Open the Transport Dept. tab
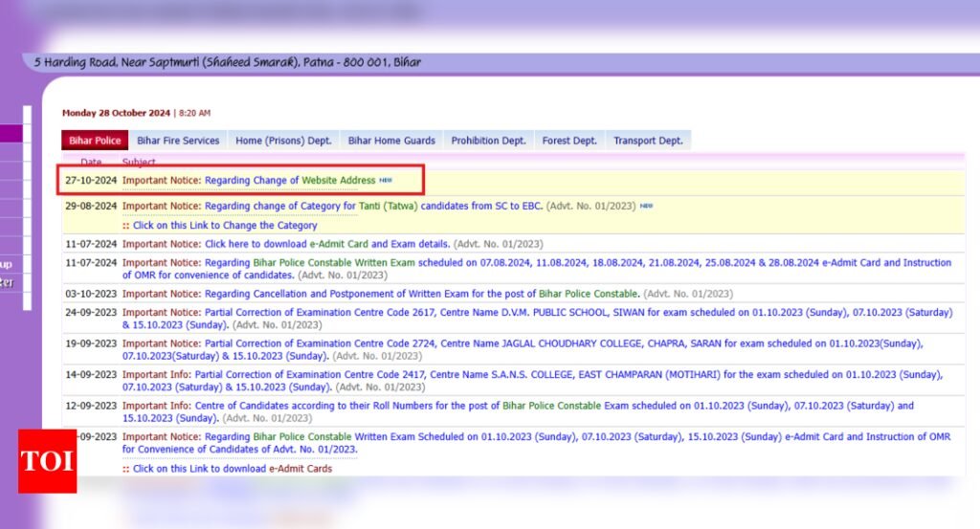 648,141
